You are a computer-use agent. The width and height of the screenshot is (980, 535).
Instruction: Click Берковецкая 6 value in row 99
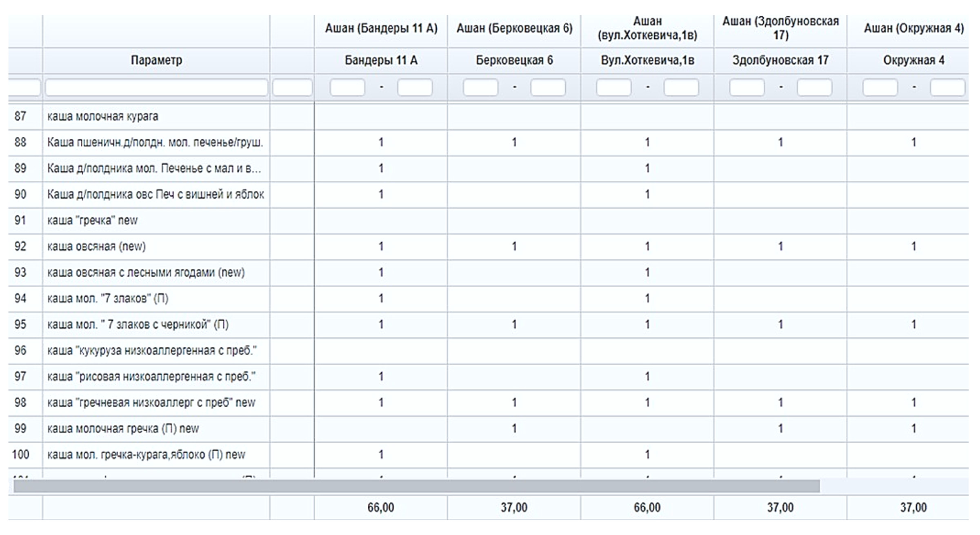[514, 429]
